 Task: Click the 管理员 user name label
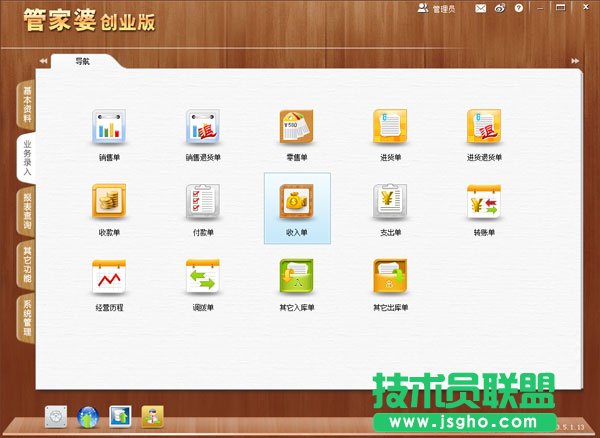click(x=444, y=9)
